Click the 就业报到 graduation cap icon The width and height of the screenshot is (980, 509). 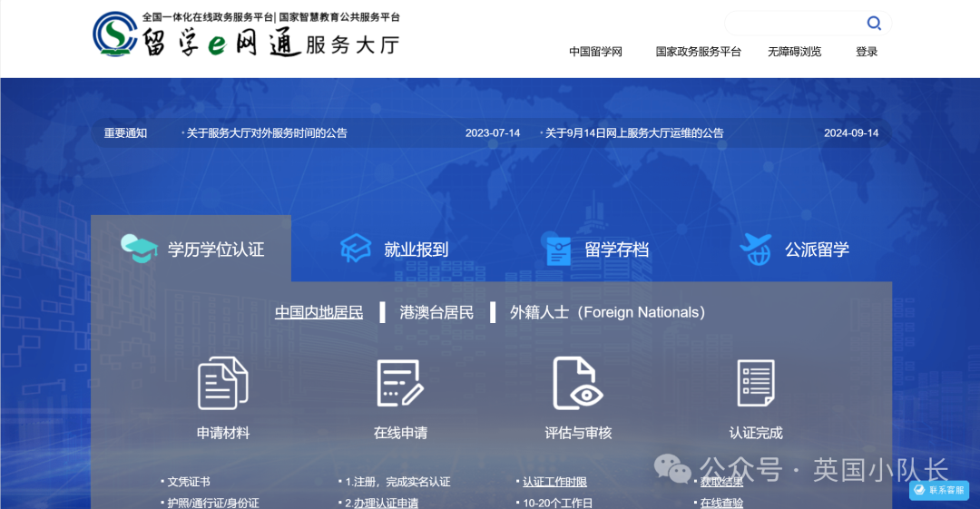coord(356,249)
